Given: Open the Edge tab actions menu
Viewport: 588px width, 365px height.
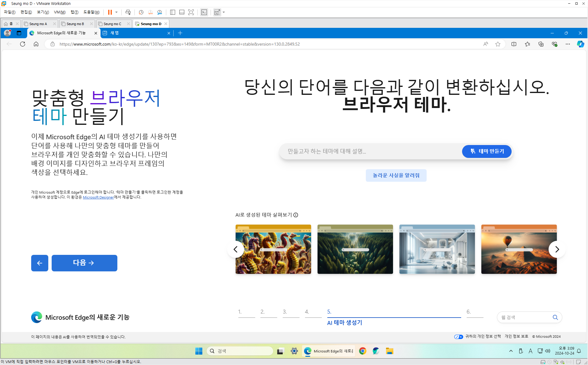Looking at the screenshot, I should 19,33.
